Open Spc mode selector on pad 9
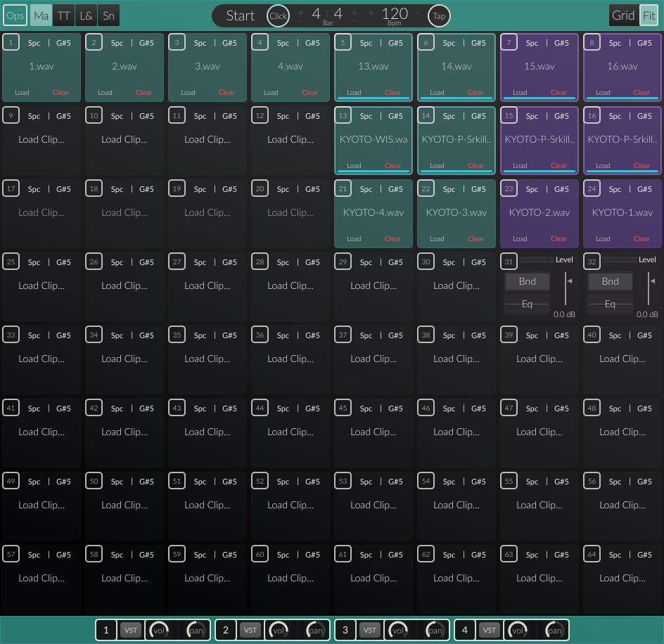 [x=34, y=116]
